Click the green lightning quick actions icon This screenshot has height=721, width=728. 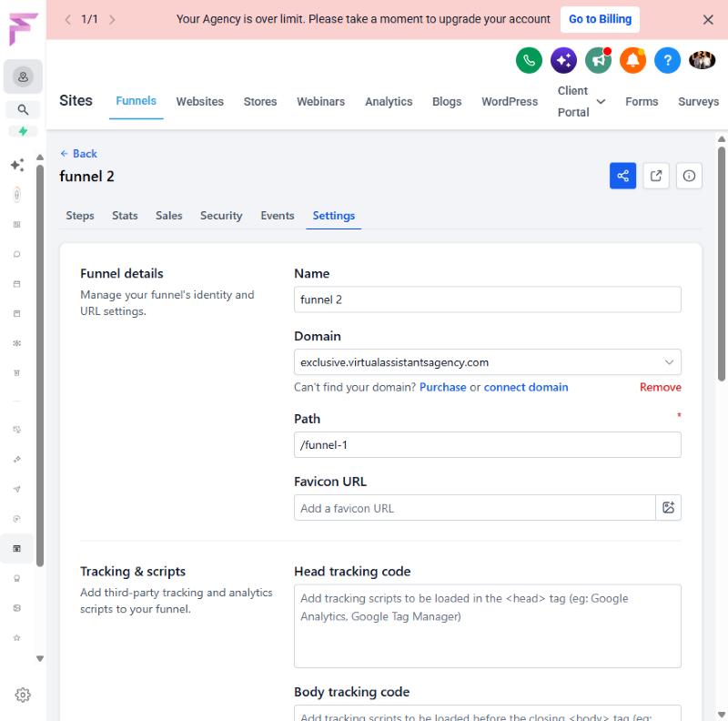23,131
